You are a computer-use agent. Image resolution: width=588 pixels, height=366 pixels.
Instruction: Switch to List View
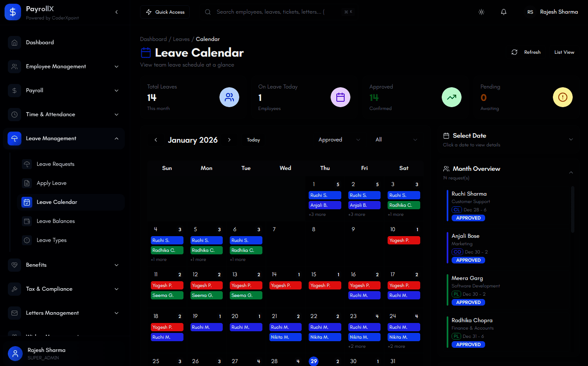click(564, 52)
